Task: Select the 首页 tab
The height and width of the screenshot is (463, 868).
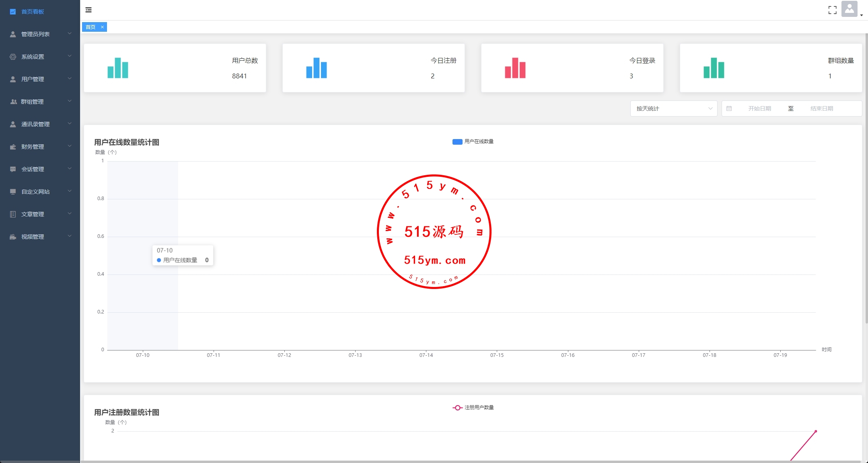Action: [x=91, y=27]
